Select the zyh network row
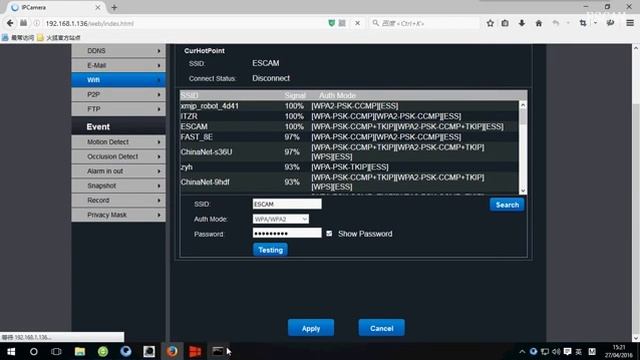This screenshot has height=360, width=640. click(349, 167)
